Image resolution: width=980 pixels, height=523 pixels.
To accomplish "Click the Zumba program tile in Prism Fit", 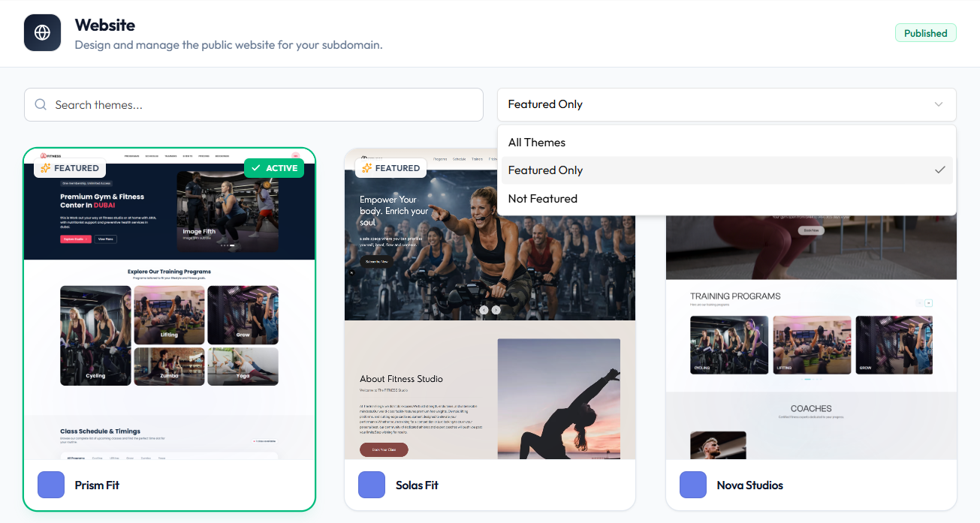I will (x=169, y=366).
